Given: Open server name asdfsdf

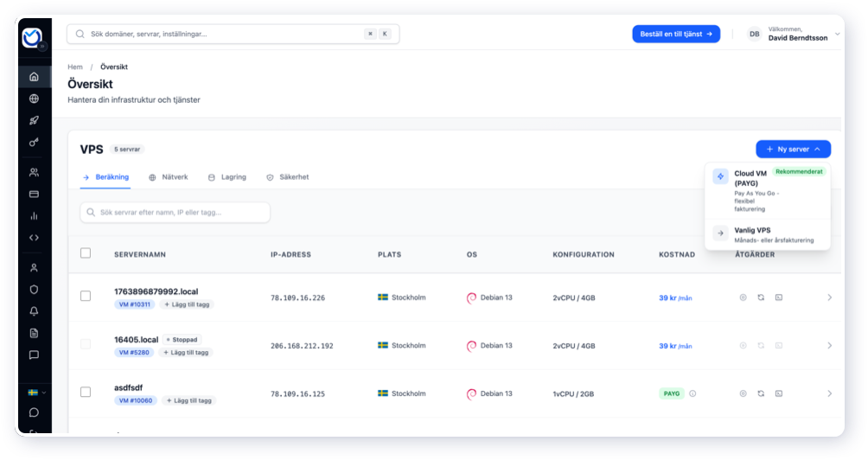Looking at the screenshot, I should [x=129, y=387].
